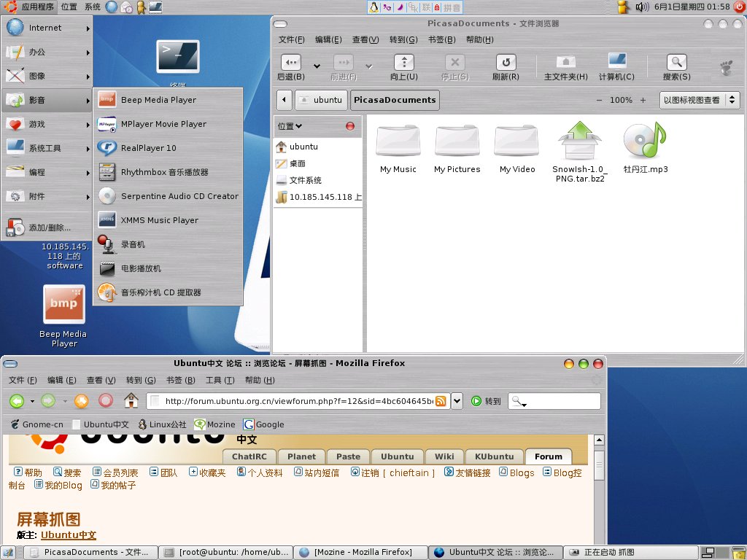747x560 pixels.
Task: Expand the 办公 office submenu
Action: pos(47,52)
